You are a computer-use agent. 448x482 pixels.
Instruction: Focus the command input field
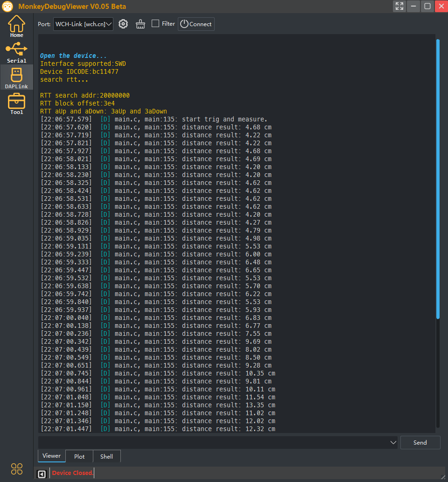pos(214,443)
